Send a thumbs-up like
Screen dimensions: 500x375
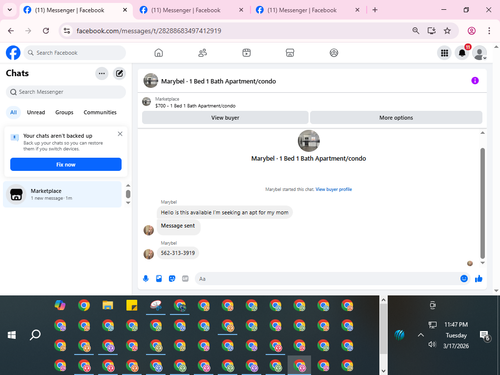tap(479, 278)
